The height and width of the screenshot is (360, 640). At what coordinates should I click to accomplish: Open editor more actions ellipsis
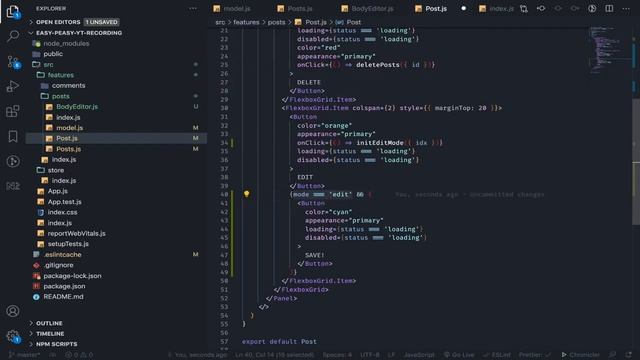pyautogui.click(x=626, y=9)
